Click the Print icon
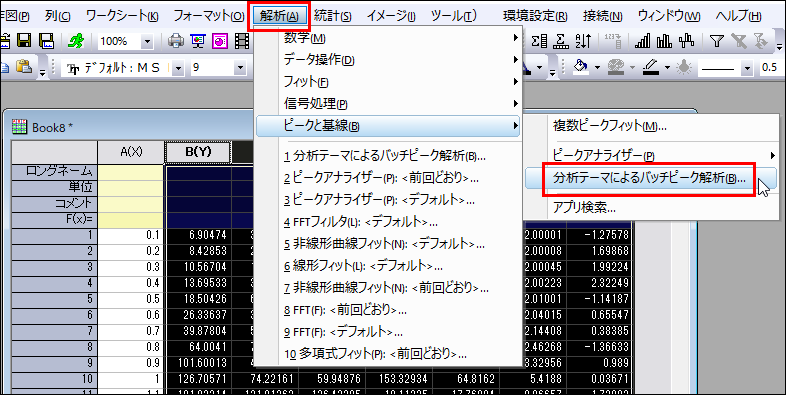This screenshot has height=395, width=786. (175, 41)
